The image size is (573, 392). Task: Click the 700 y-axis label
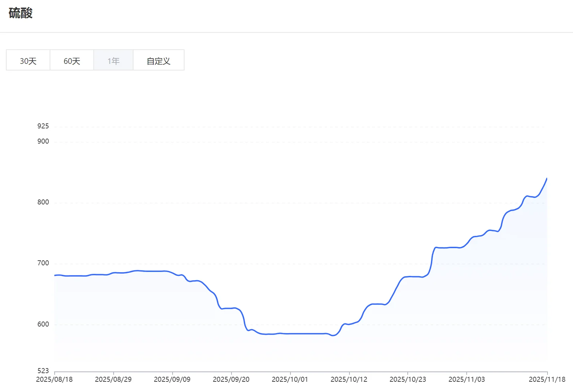[x=43, y=263]
